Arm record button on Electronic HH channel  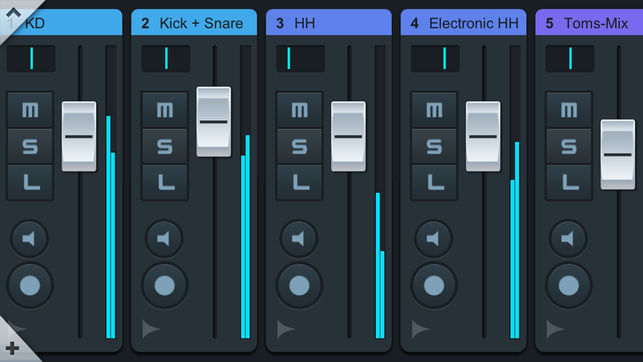tap(434, 286)
